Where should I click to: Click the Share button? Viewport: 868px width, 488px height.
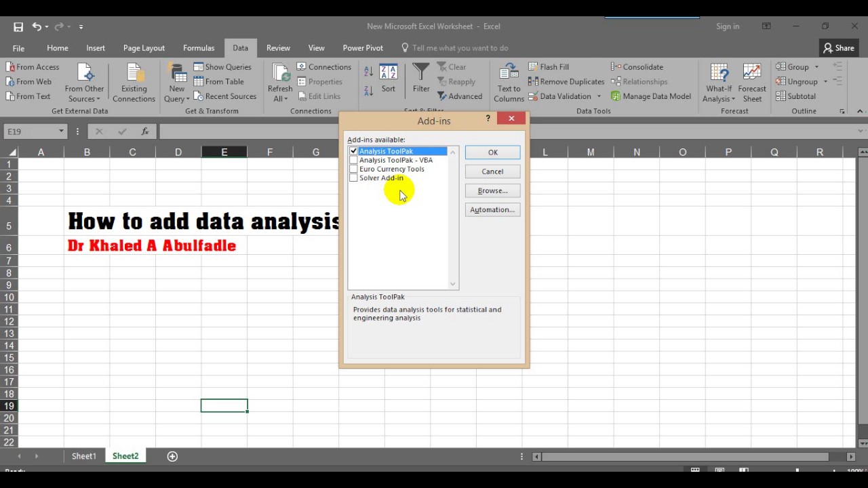[x=839, y=48]
